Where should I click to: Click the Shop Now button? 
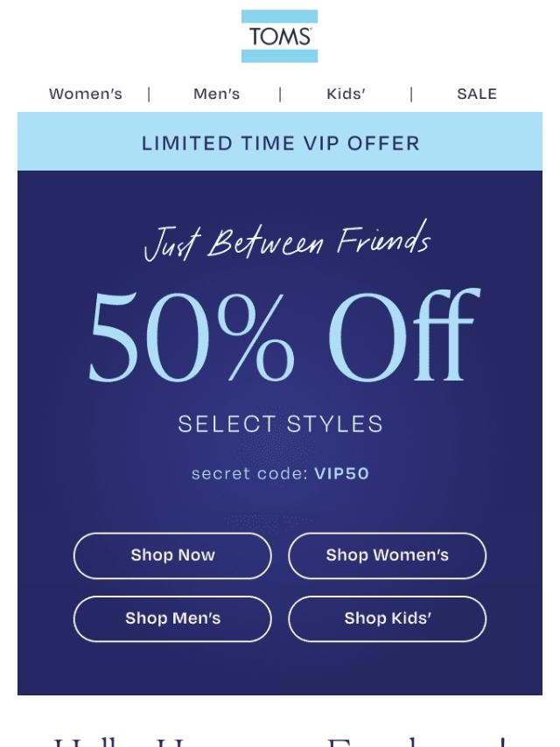172,555
